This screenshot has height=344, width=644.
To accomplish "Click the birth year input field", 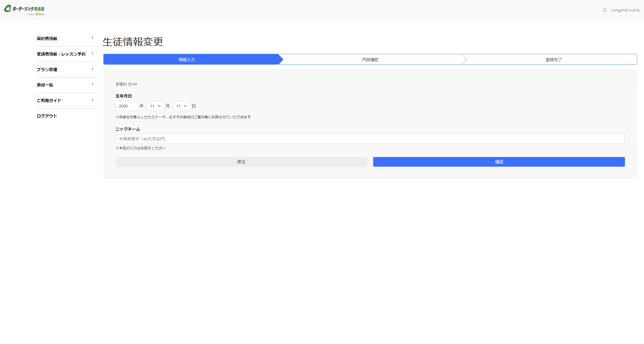I will click(x=127, y=106).
